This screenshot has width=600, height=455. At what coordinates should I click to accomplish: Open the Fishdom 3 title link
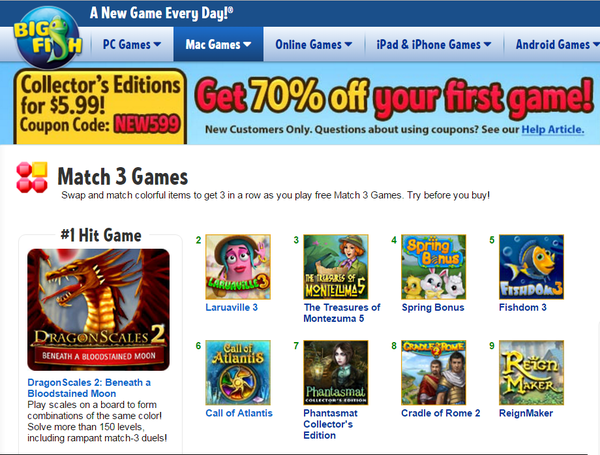[x=523, y=307]
